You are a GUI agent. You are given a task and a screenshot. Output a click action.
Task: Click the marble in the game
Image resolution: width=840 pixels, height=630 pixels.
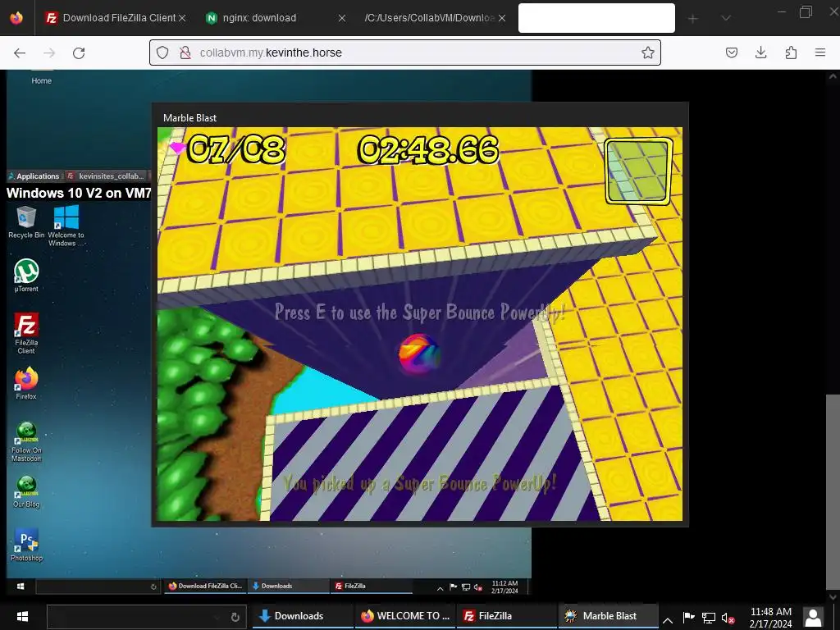[x=419, y=354]
